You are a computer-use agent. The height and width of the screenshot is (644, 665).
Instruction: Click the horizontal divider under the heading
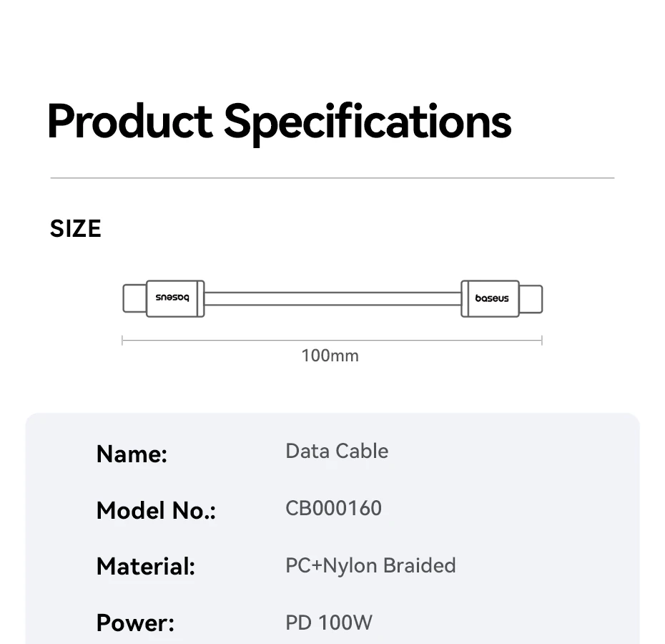[x=332, y=177]
